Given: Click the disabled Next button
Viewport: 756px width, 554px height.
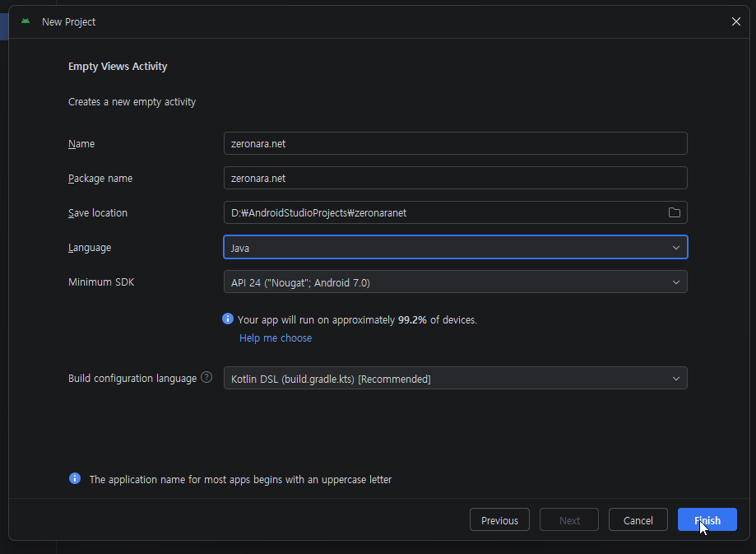Looking at the screenshot, I should point(569,519).
